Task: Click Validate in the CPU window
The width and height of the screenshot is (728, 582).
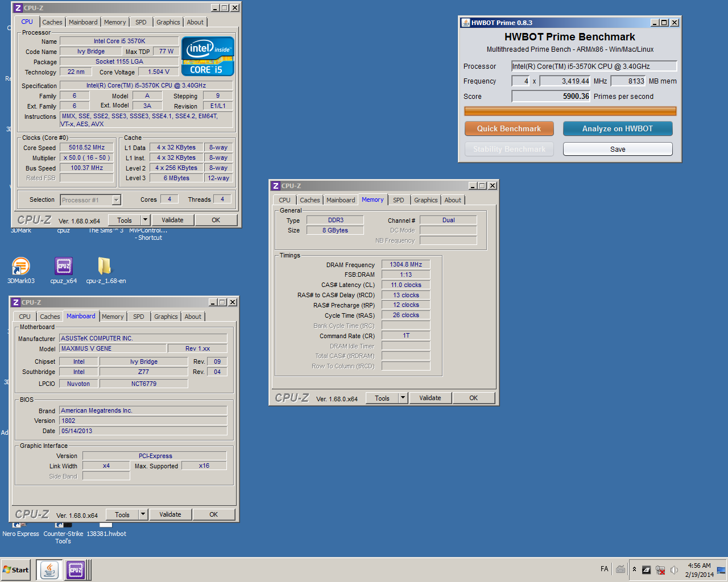Action: tap(172, 220)
